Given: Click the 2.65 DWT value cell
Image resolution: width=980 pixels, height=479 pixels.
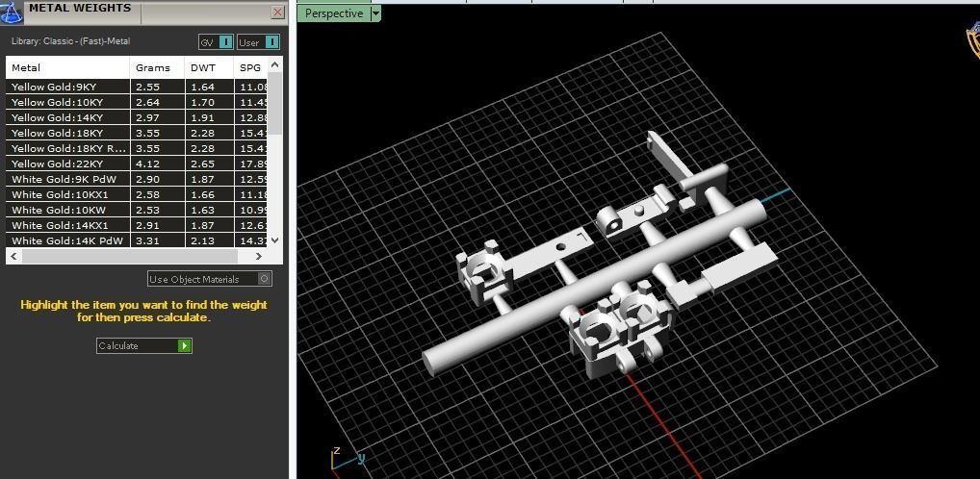Looking at the screenshot, I should [209, 164].
